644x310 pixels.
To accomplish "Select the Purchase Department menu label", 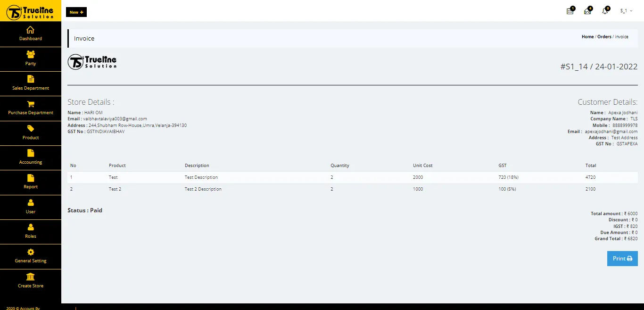I will coord(31,113).
